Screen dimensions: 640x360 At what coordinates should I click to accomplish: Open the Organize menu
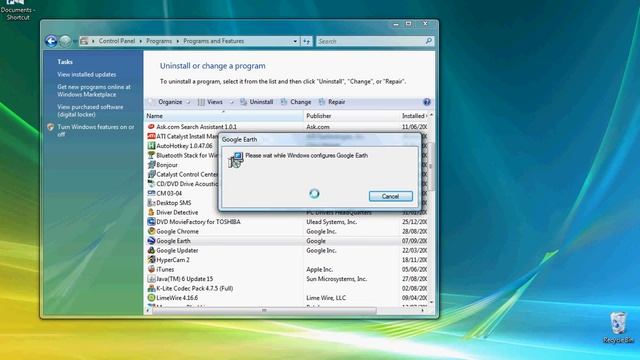click(170, 102)
